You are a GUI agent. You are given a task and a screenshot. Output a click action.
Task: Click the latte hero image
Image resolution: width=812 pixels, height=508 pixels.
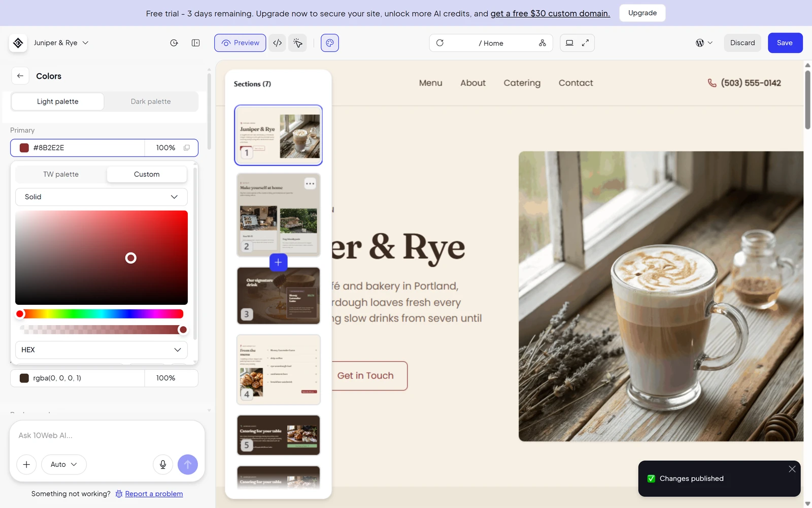(661, 296)
